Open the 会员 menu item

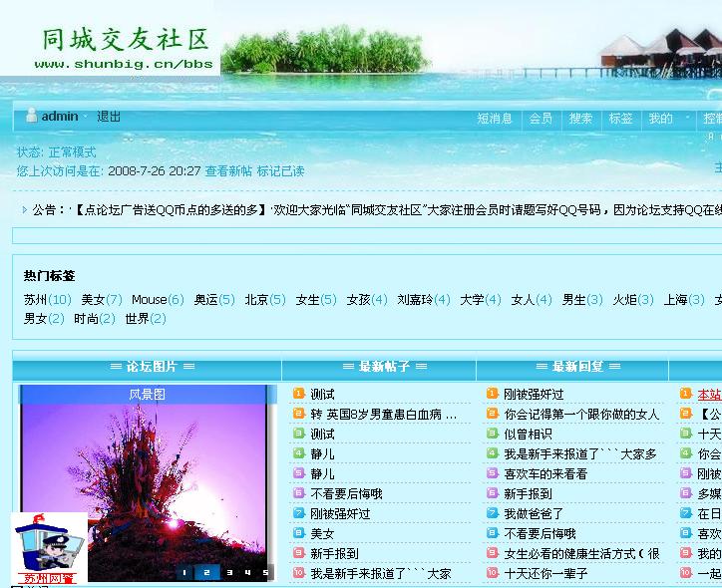[x=541, y=119]
